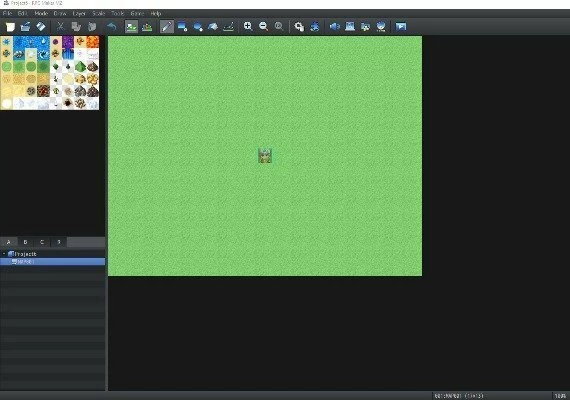Image resolution: width=570 pixels, height=400 pixels.
Task: Select the Ellipse drawing tool
Action: (x=198, y=27)
